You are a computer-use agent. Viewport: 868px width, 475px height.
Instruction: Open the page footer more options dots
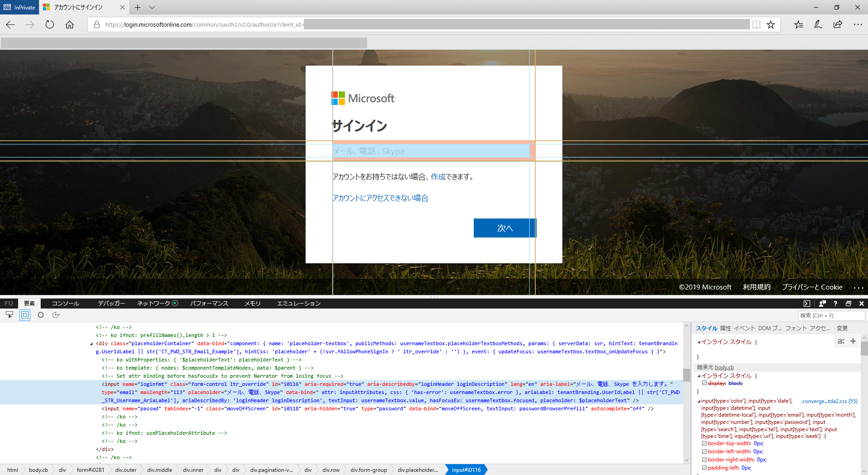(x=859, y=287)
